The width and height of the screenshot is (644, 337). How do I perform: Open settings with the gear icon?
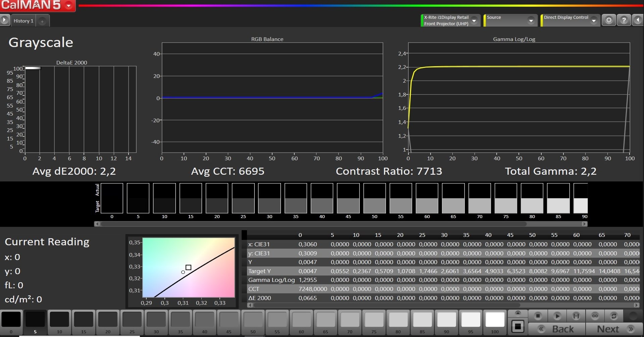(x=609, y=20)
